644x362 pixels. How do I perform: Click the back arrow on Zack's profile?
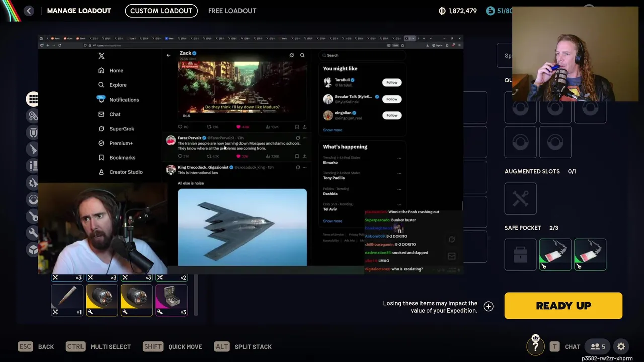click(x=168, y=55)
